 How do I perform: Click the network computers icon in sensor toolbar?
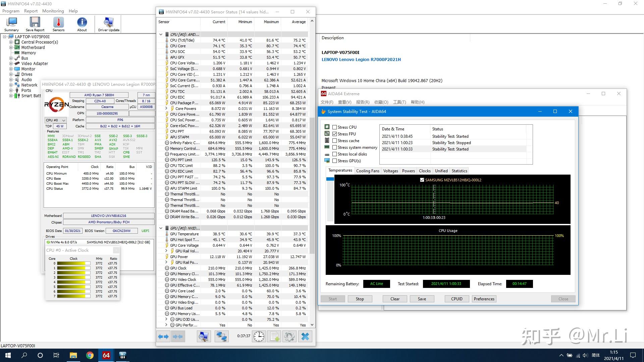(221, 337)
